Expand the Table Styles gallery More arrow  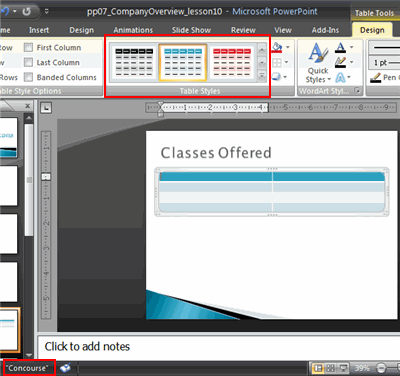click(262, 76)
